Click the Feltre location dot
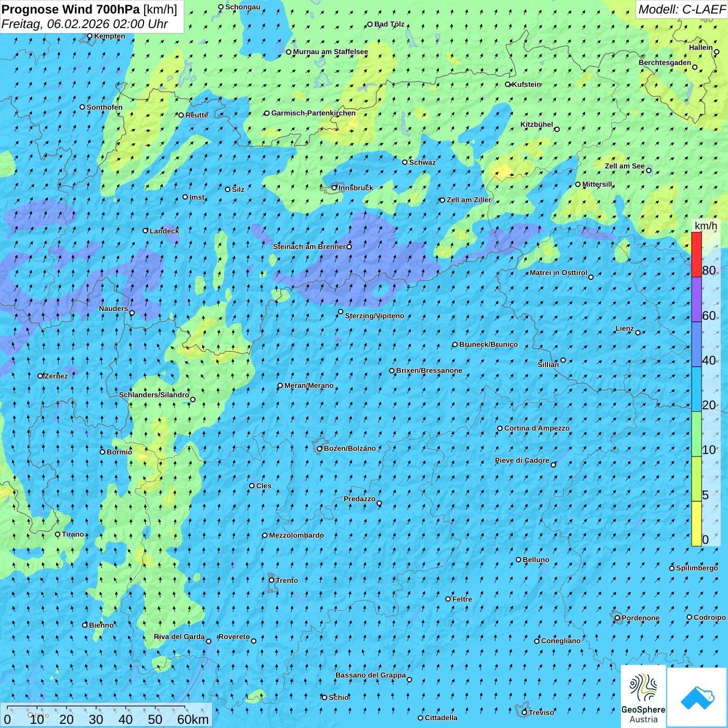The image size is (728, 728). (448, 599)
